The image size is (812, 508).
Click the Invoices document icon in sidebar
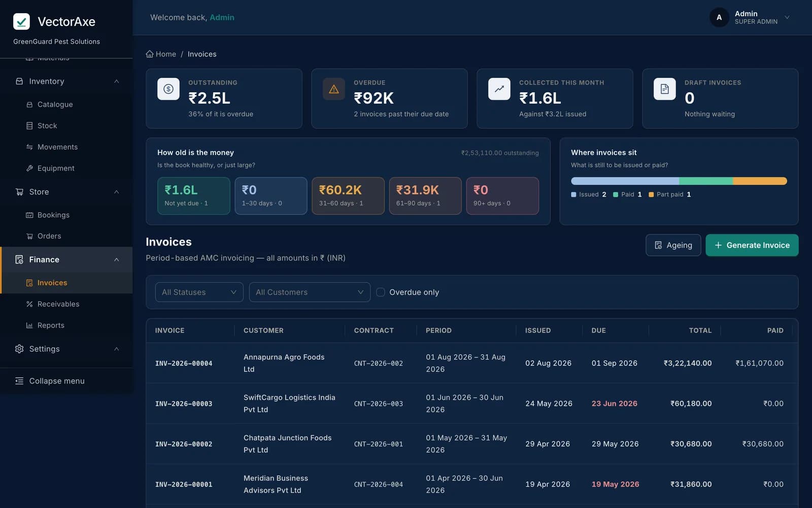tap(29, 283)
